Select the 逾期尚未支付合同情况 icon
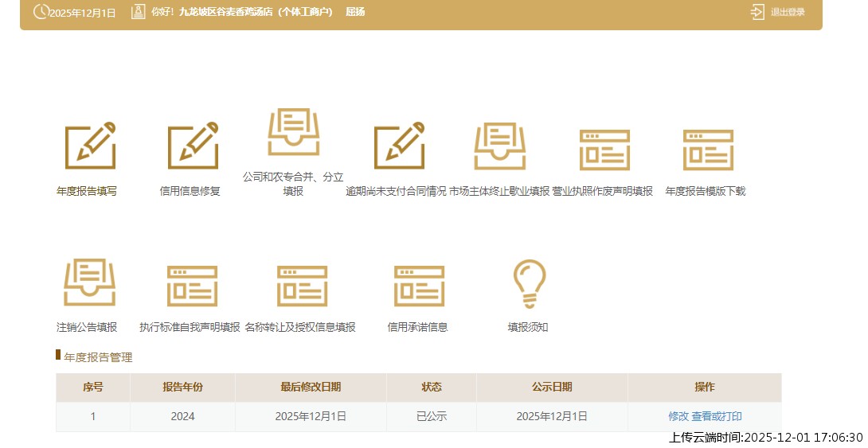868x448 pixels. tap(398, 146)
